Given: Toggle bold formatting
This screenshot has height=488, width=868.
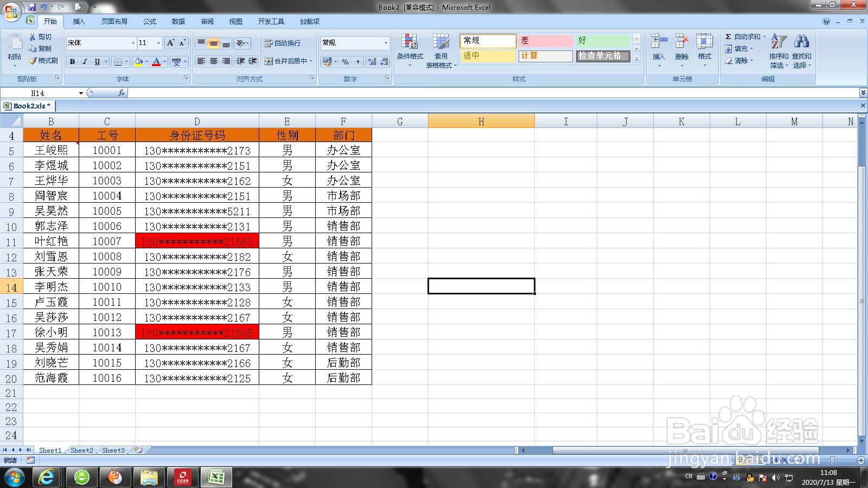Looking at the screenshot, I should 72,62.
